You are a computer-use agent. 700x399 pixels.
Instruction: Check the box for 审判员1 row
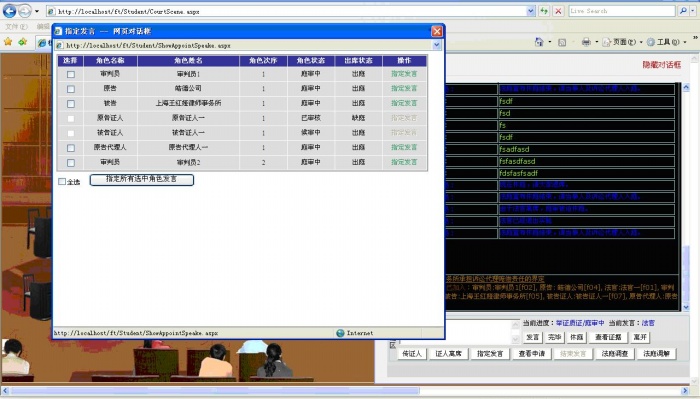coord(71,75)
